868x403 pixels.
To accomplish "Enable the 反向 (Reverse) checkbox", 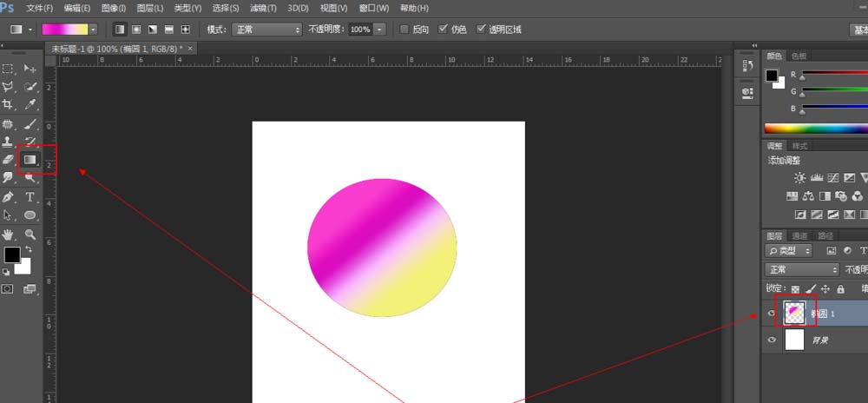I will pos(404,30).
